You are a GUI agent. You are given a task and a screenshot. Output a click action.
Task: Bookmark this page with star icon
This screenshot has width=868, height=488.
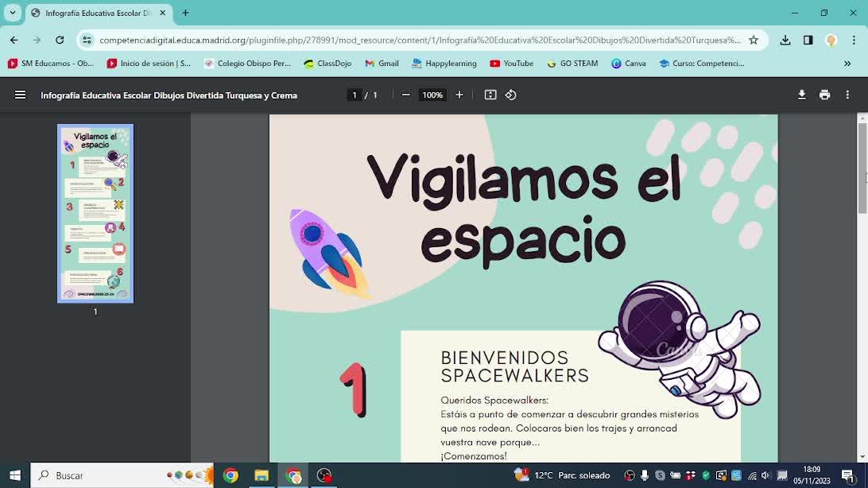(x=754, y=40)
